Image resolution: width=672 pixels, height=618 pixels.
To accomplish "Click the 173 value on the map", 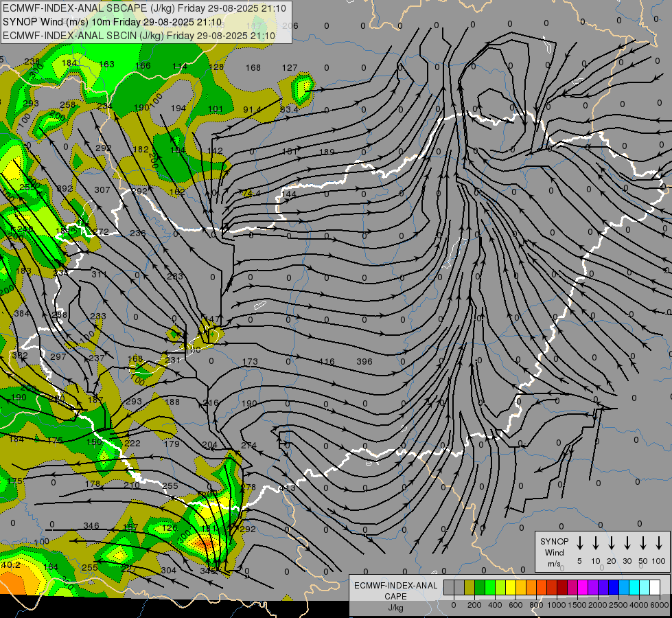I will click(250, 362).
